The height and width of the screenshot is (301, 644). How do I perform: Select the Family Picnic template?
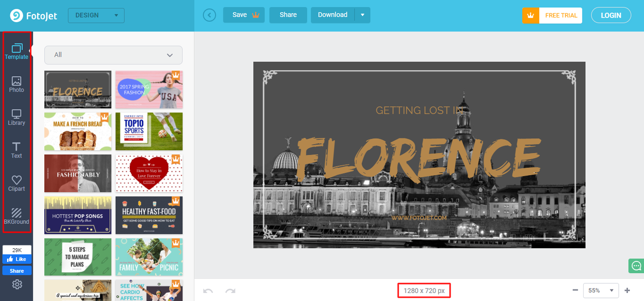149,257
